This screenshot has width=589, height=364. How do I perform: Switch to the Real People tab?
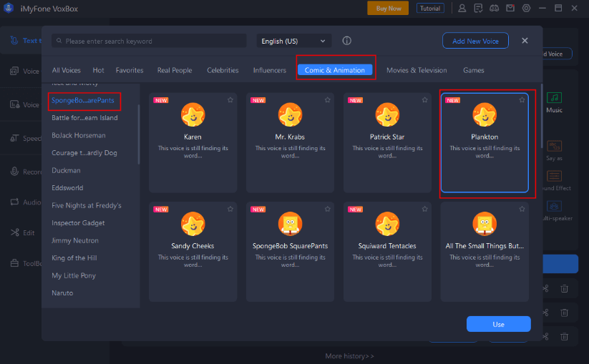(x=175, y=70)
